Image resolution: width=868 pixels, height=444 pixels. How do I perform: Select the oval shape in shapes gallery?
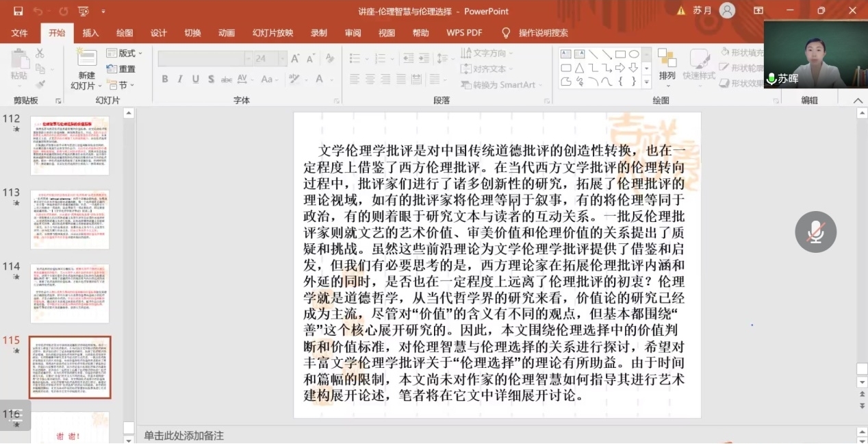coord(634,54)
